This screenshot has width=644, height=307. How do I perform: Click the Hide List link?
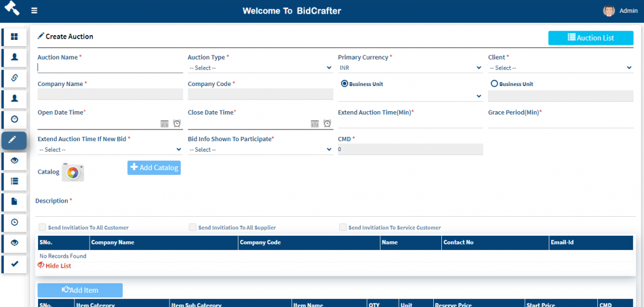pos(54,265)
